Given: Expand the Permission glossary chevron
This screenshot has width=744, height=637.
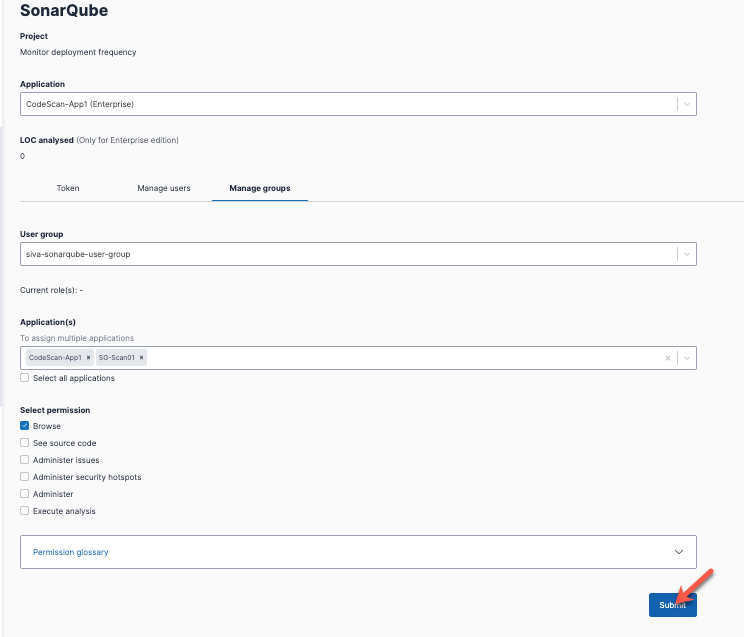Looking at the screenshot, I should click(679, 552).
